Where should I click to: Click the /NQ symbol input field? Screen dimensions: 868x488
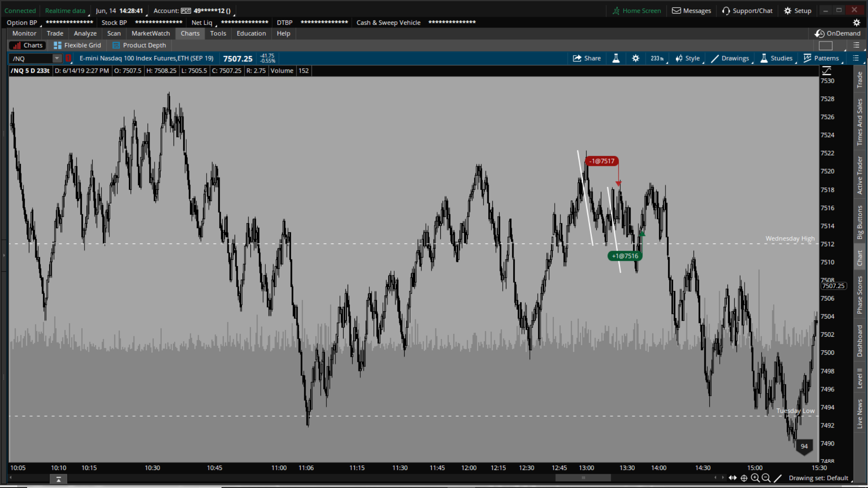(x=31, y=58)
